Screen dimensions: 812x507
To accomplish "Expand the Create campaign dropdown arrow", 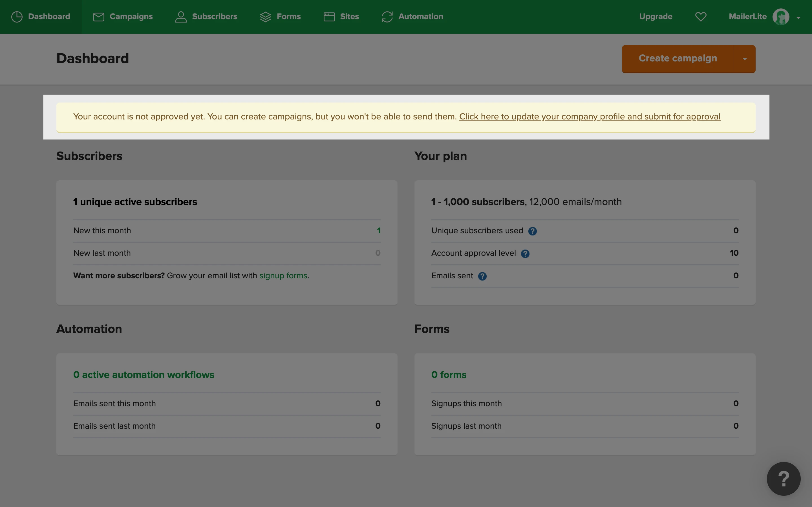I will click(745, 59).
